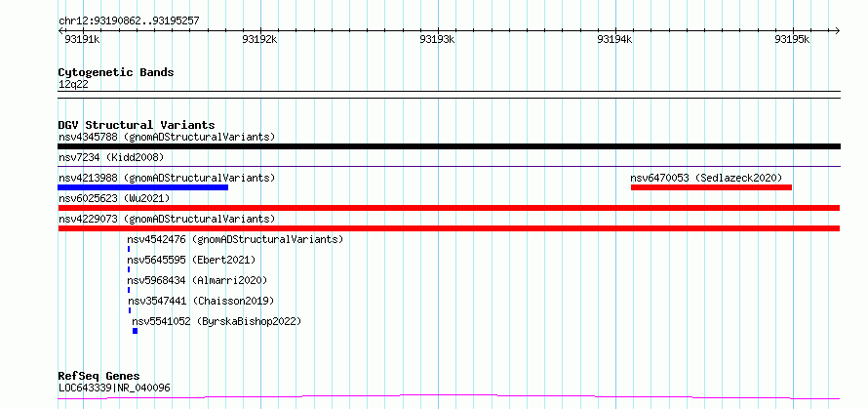Open the nsv4345788 (gnomADStructuralVariants) label
The width and height of the screenshot is (868, 409).
167,137
